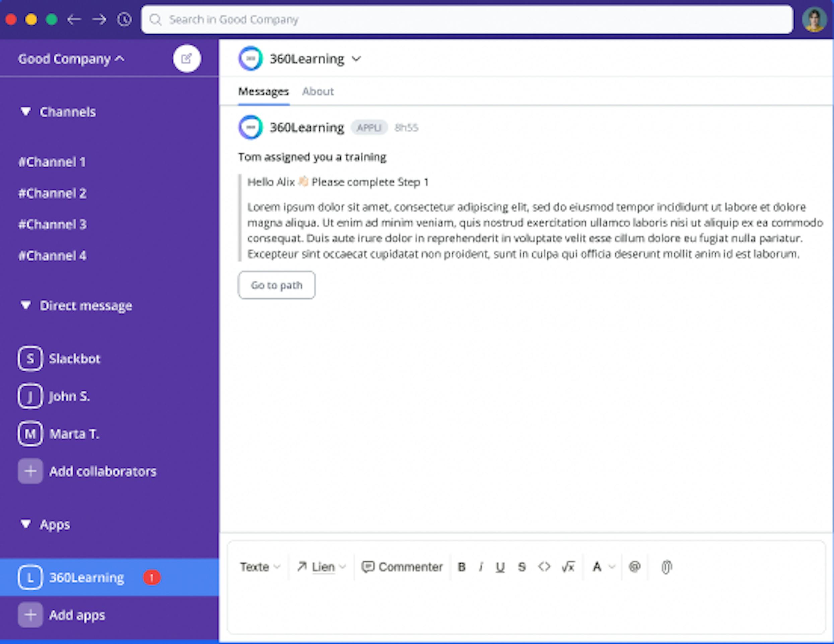Open #Channel 4

coord(52,256)
